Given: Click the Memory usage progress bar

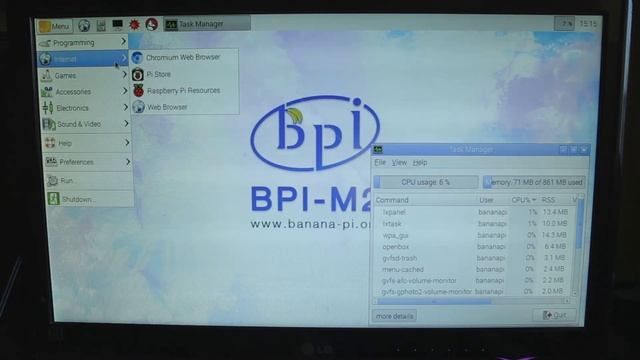Looking at the screenshot, I should 534,182.
